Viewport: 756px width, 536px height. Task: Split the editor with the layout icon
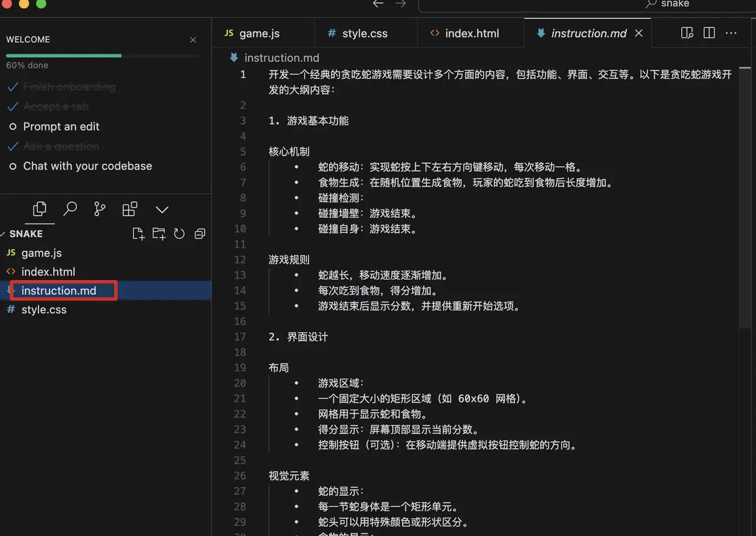(709, 33)
